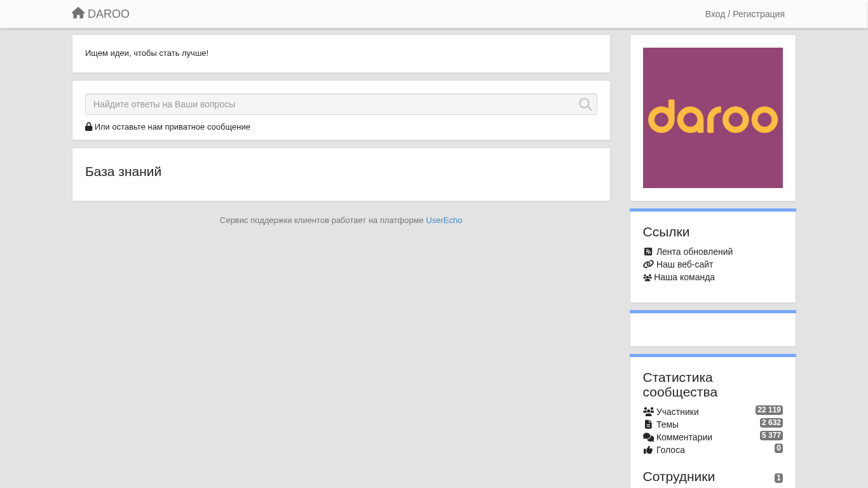The width and height of the screenshot is (868, 488).
Task: Visit Наш веб-сайт link
Action: pos(684,264)
